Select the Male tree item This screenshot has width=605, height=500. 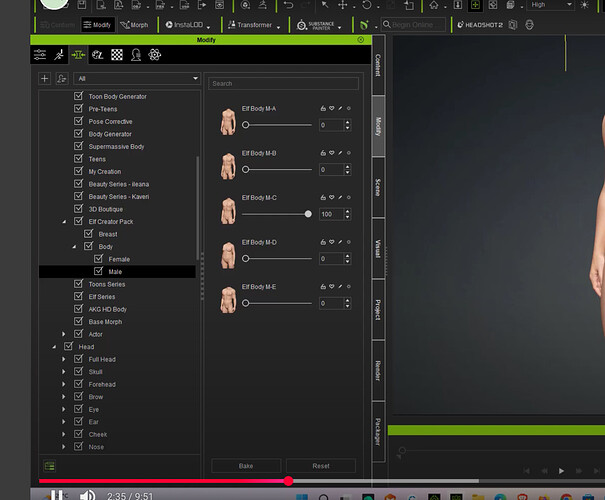pos(115,272)
